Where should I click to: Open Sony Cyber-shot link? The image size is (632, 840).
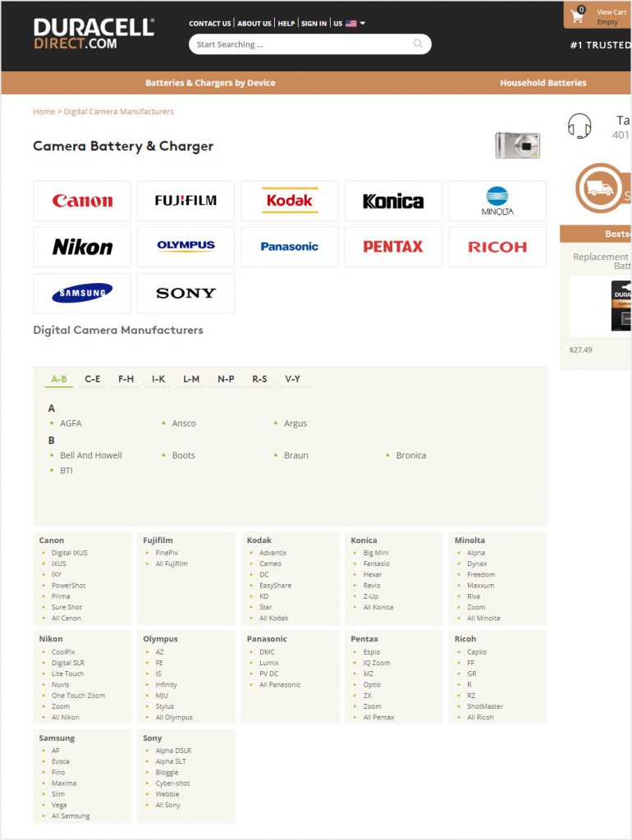pyautogui.click(x=172, y=783)
